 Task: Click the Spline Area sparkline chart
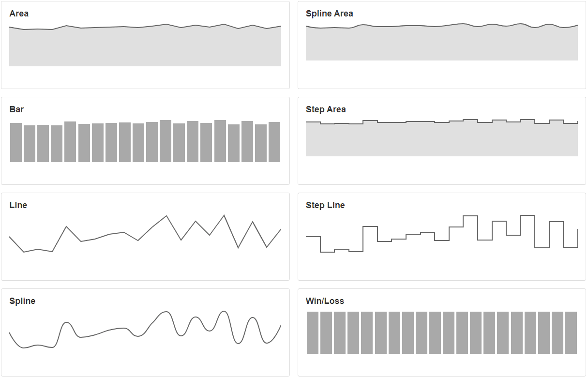coord(442,42)
